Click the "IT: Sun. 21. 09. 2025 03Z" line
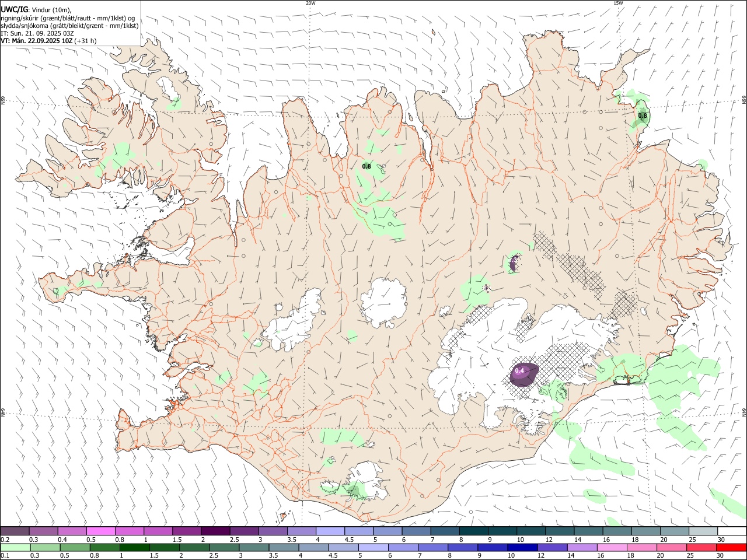Image resolution: width=747 pixels, height=560 pixels. [x=37, y=33]
